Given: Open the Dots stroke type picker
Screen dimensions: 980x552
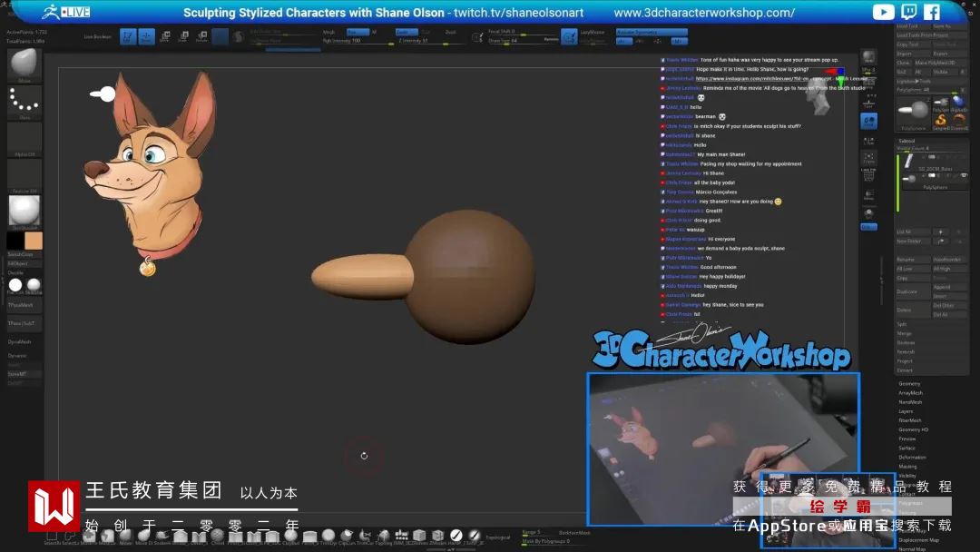Looking at the screenshot, I should 24,102.
